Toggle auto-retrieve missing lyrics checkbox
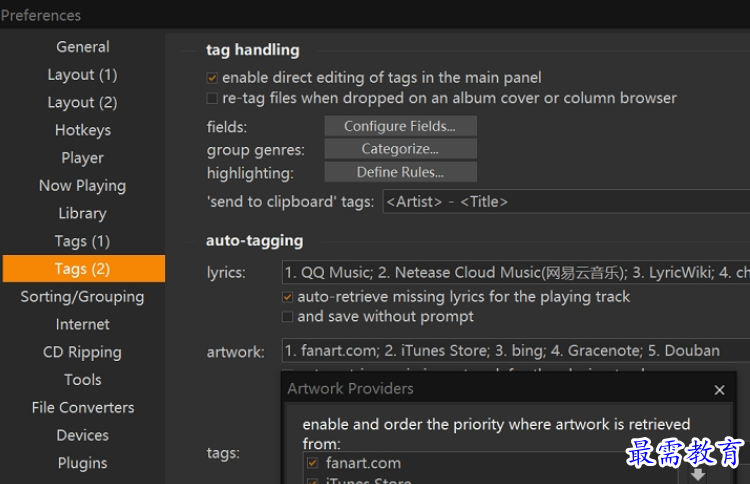The width and height of the screenshot is (750, 484). click(287, 297)
